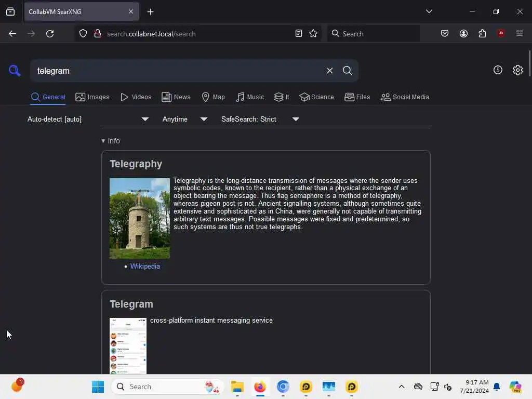Image resolution: width=532 pixels, height=399 pixels.
Task: Open SearXNG preferences gear
Action: click(517, 70)
